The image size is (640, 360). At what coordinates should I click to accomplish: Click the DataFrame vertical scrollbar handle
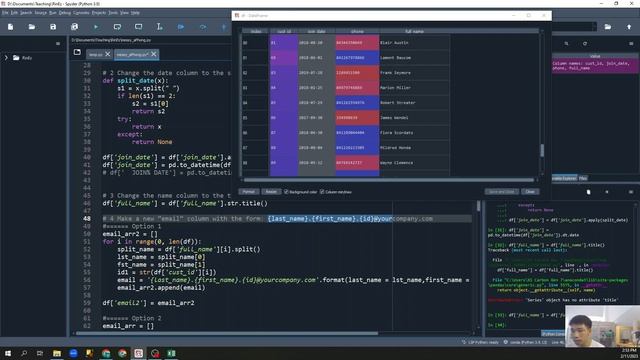[x=542, y=150]
